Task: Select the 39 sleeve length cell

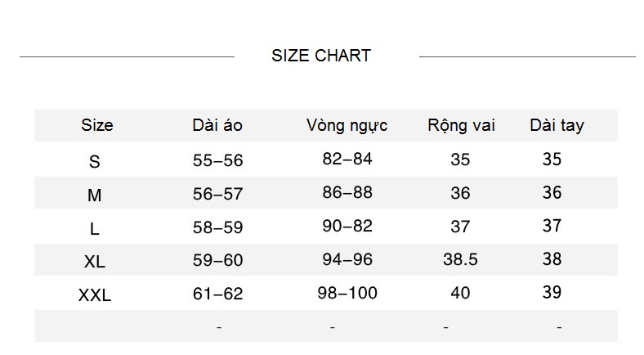Action: (x=552, y=292)
